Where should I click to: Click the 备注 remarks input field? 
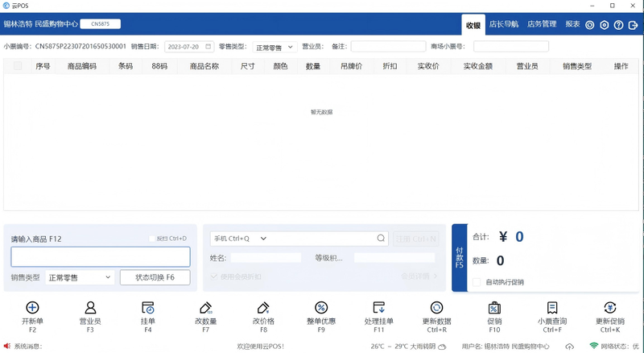pyautogui.click(x=388, y=47)
